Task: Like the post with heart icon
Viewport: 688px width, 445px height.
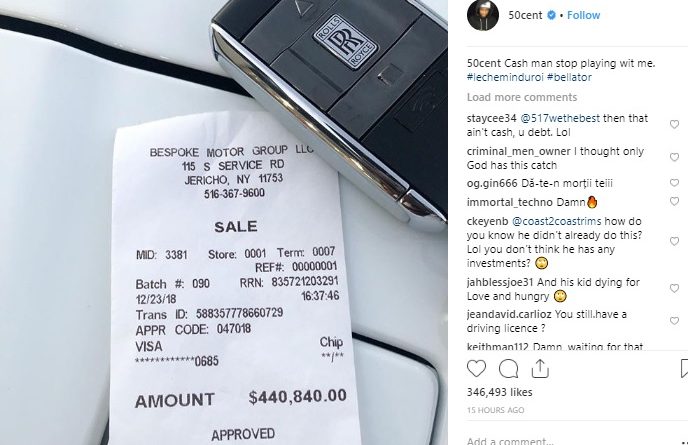Action: (476, 369)
